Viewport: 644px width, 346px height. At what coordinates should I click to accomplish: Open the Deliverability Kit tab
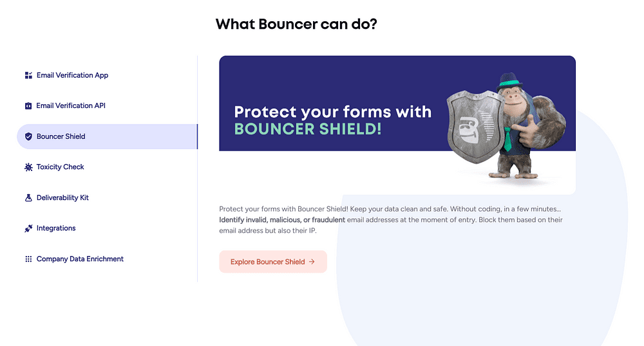(62, 197)
